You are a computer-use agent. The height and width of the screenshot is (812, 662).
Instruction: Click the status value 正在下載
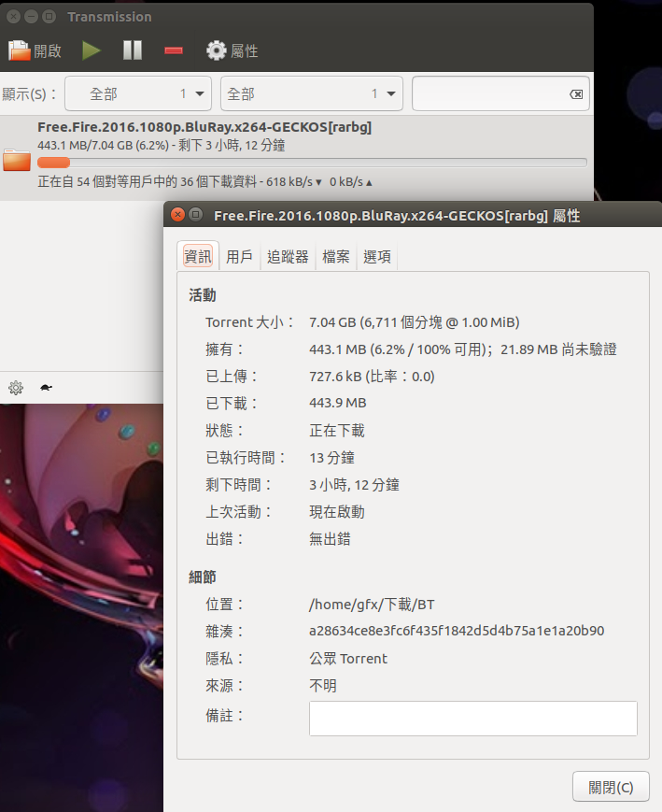(336, 431)
